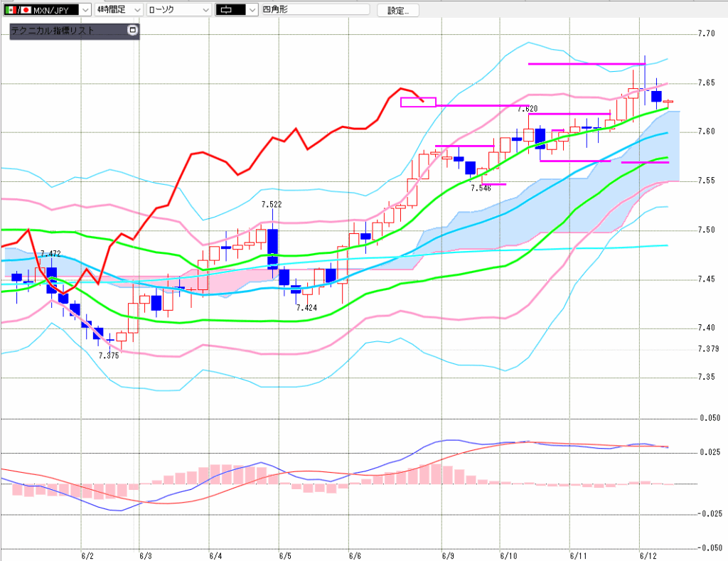This screenshot has height=561, width=728.
Task: Click the 7.65 price axis label
Action: 707,82
